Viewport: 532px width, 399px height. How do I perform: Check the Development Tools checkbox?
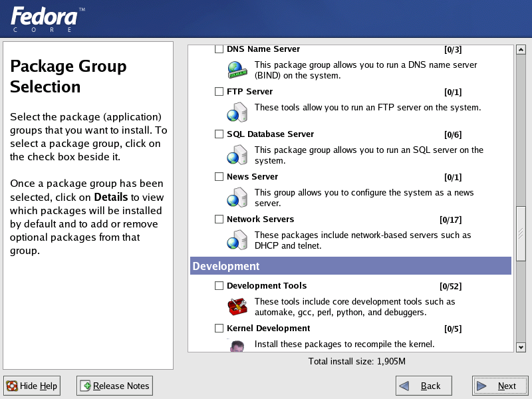(x=219, y=286)
